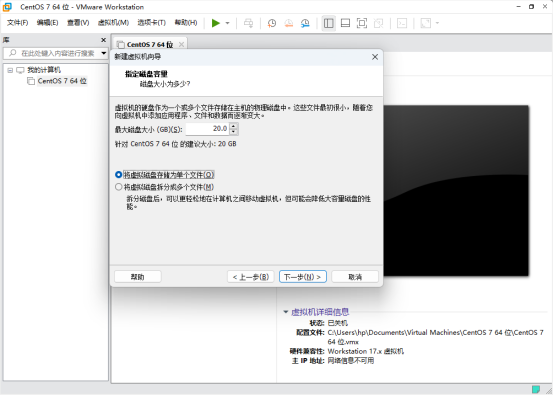Open the snapshot manager icon
This screenshot has height=395, width=554.
click(305, 23)
